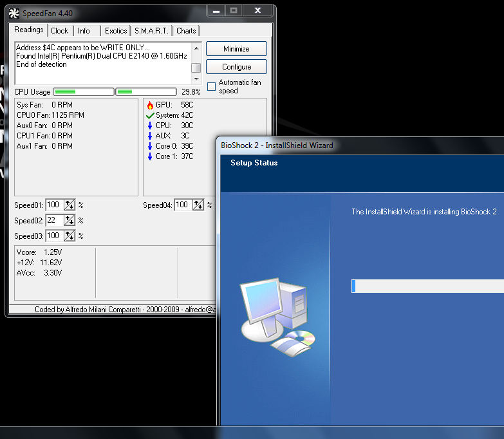Click the log box scroll down arrow
504x439 pixels.
tap(196, 79)
